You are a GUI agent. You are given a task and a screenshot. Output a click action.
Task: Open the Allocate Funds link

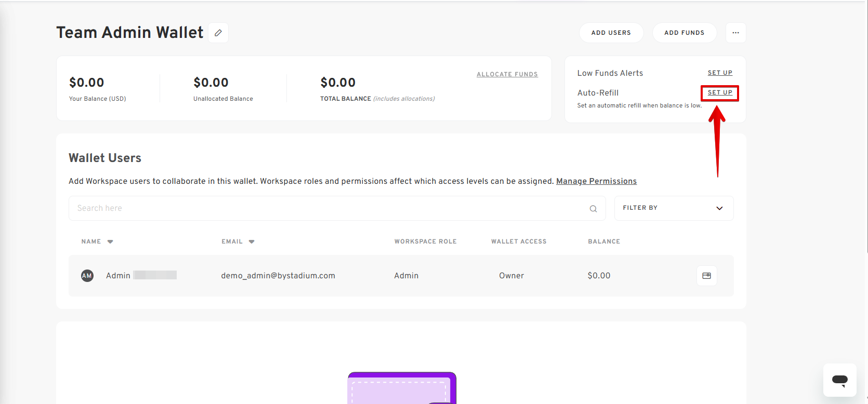click(507, 74)
